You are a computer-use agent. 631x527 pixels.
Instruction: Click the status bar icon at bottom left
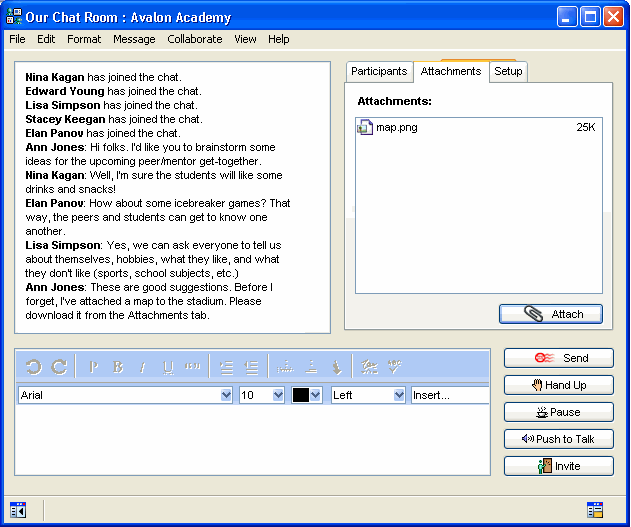pos(17,510)
